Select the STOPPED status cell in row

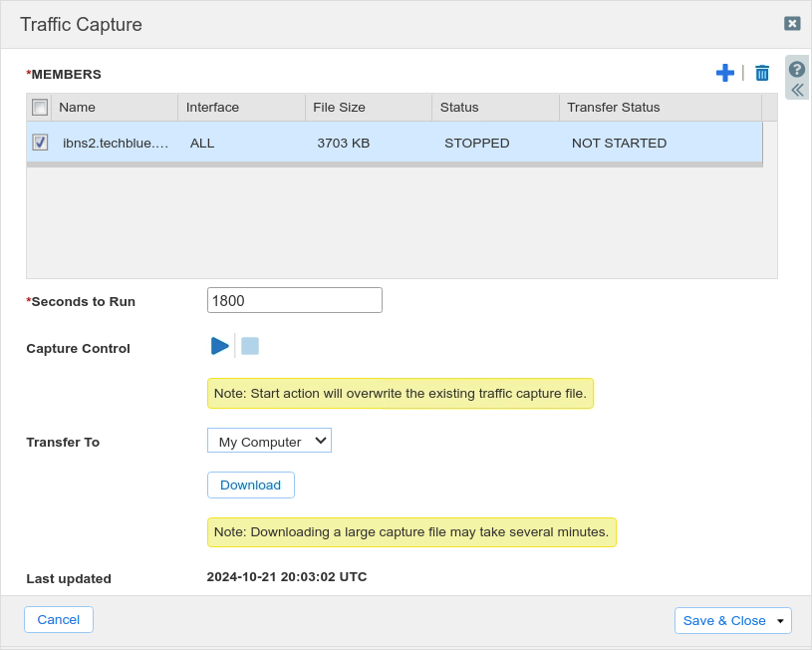click(477, 144)
